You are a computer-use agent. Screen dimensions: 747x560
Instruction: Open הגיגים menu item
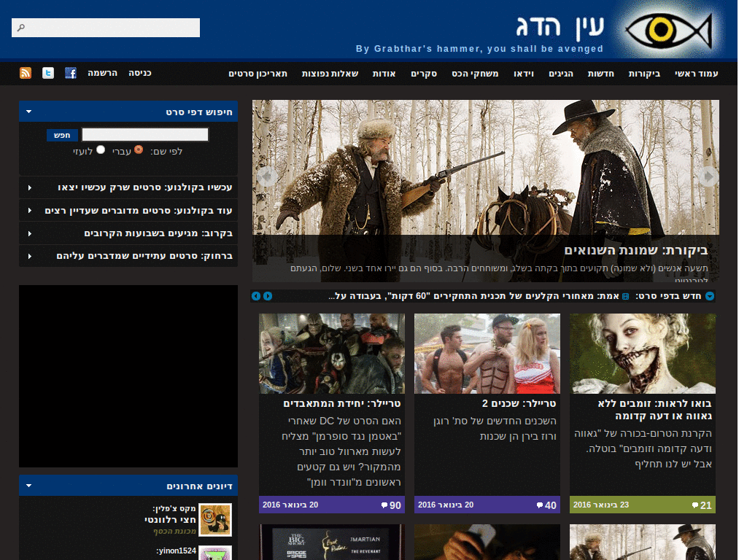[x=561, y=74]
